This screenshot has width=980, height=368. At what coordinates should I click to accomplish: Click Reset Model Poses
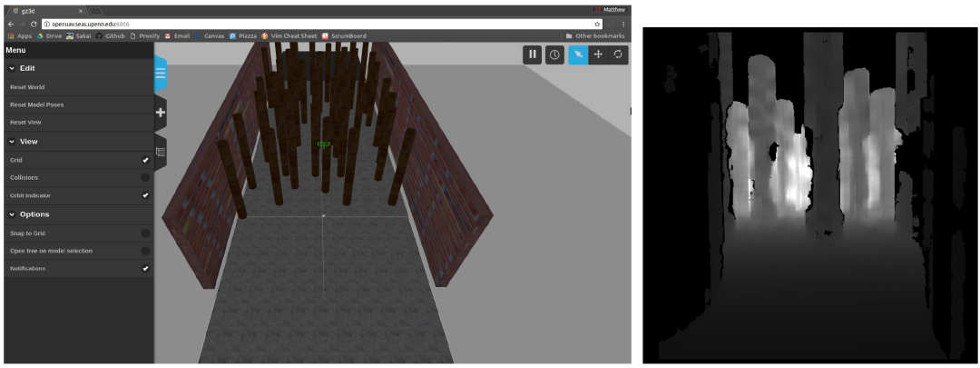tap(36, 104)
